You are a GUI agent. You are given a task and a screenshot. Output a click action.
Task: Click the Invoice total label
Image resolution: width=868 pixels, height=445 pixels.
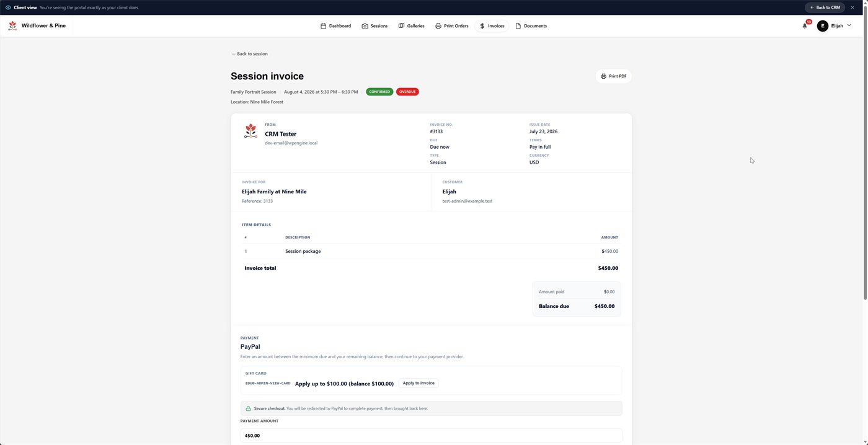click(x=260, y=268)
